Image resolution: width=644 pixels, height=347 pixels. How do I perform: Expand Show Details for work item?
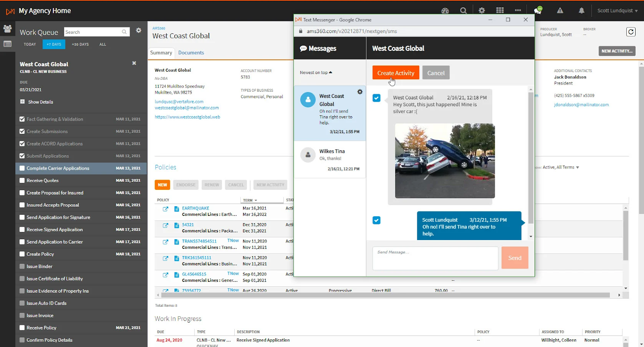click(37, 102)
